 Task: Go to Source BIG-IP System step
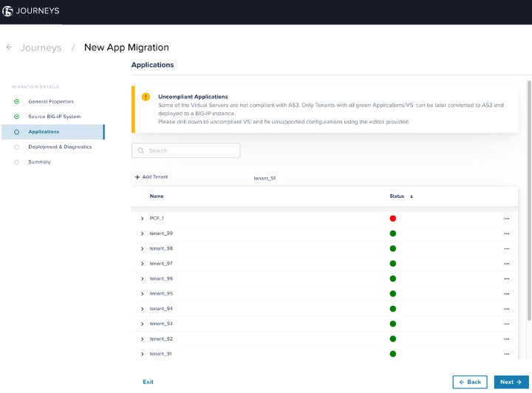[x=54, y=117]
